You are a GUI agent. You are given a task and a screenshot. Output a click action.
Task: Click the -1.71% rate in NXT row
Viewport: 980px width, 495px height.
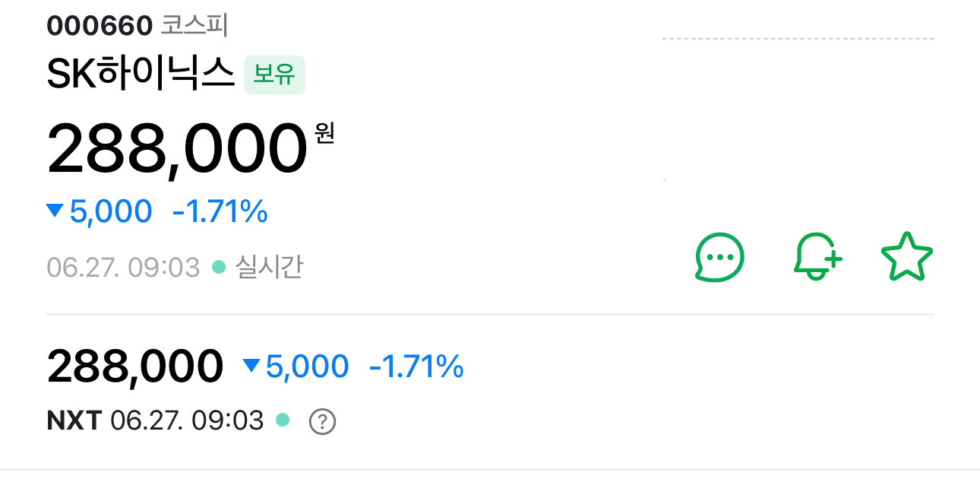click(x=416, y=366)
